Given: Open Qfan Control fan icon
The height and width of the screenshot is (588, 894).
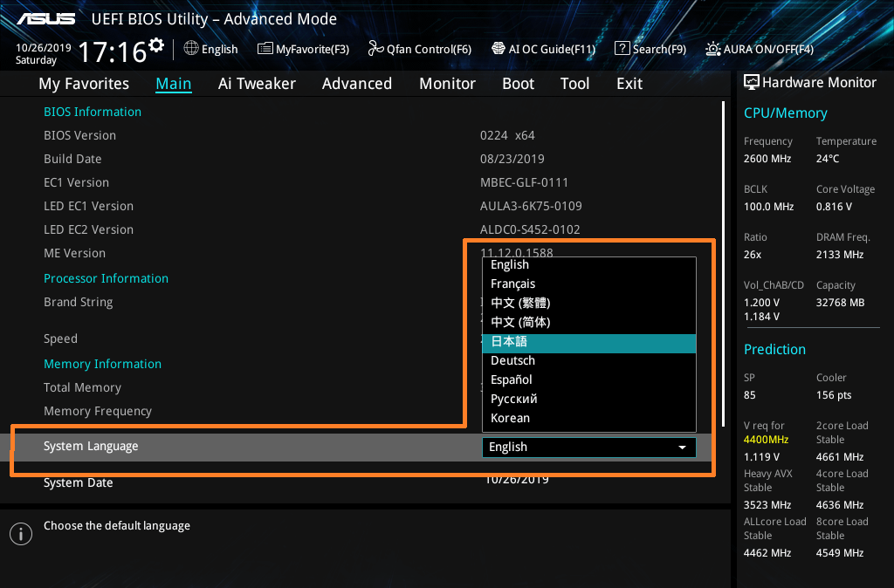Looking at the screenshot, I should pyautogui.click(x=375, y=49).
